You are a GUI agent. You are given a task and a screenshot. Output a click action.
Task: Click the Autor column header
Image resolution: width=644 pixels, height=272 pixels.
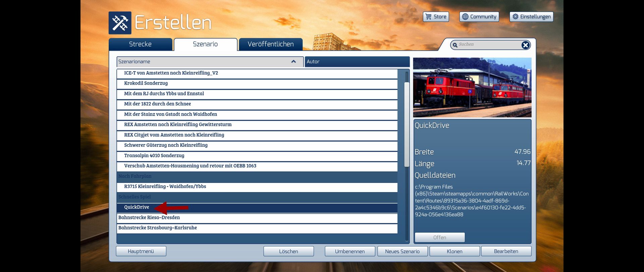click(357, 62)
